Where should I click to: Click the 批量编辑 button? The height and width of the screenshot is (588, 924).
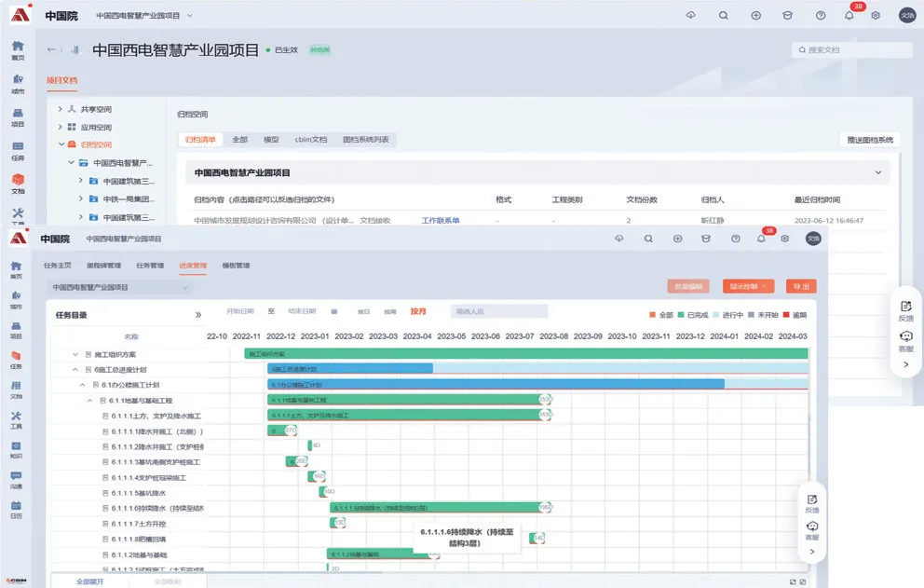688,287
